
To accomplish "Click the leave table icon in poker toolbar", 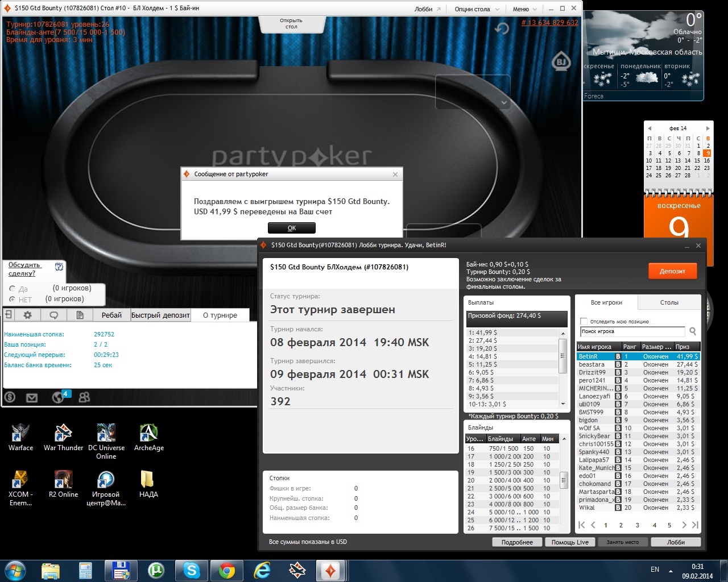I will [9, 315].
